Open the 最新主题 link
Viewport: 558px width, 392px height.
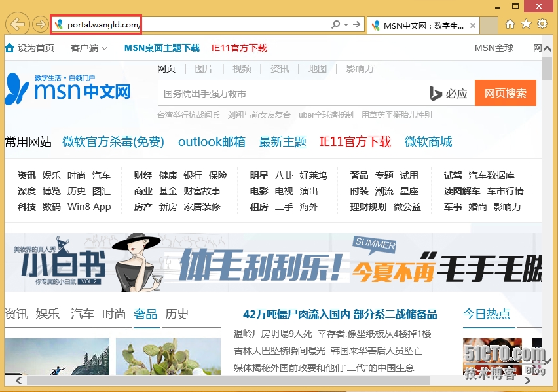point(282,141)
